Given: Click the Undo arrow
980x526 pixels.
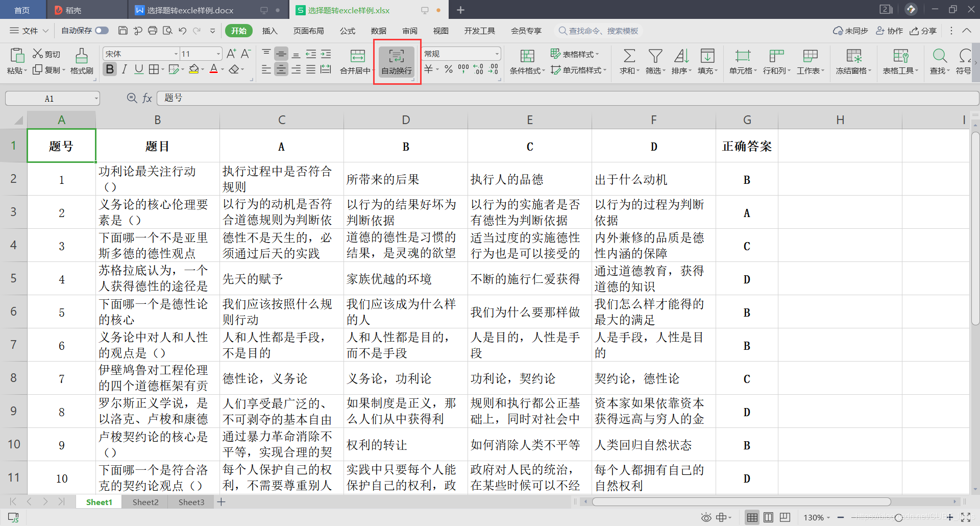Looking at the screenshot, I should coord(182,31).
